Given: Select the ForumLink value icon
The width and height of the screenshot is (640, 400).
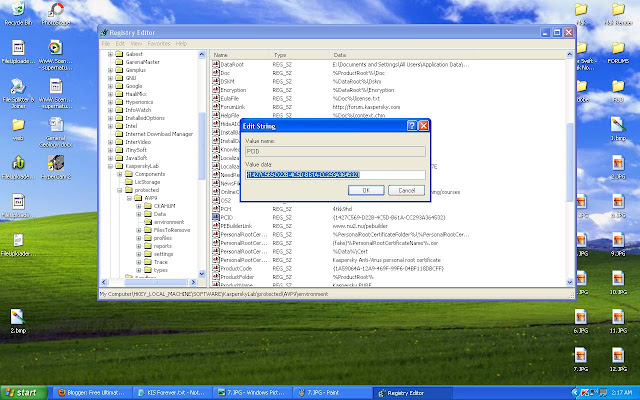Looking at the screenshot, I should (216, 107).
